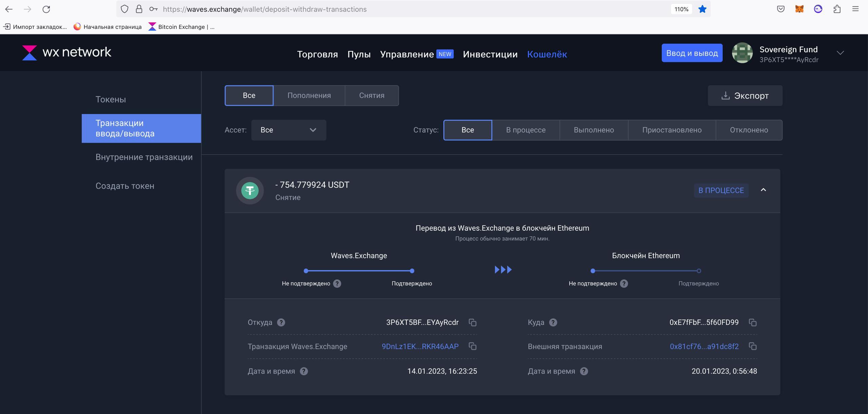
Task: Filter by Пополнения transaction type
Action: 309,96
